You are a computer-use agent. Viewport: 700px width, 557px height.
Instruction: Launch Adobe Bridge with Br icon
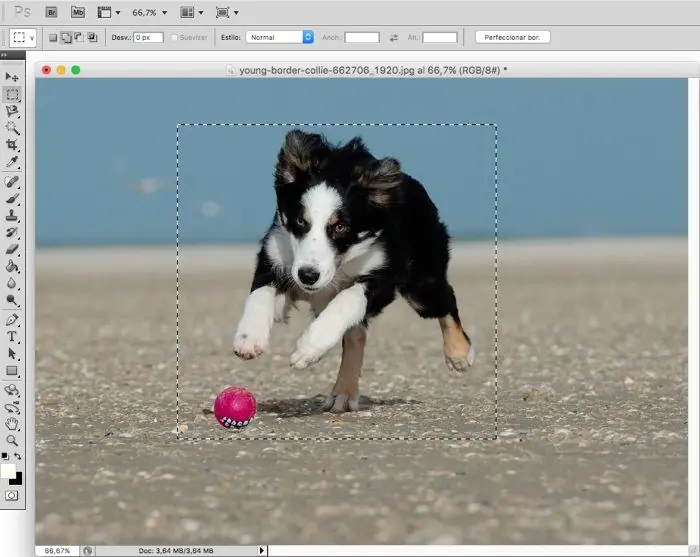click(x=51, y=12)
